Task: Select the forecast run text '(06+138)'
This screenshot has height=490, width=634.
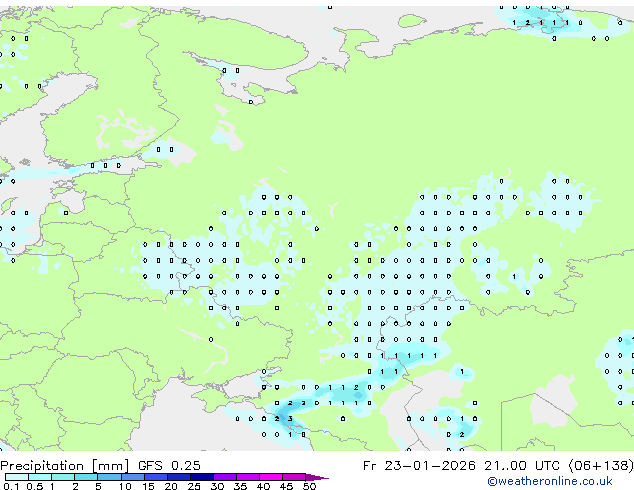Action: coord(601,466)
